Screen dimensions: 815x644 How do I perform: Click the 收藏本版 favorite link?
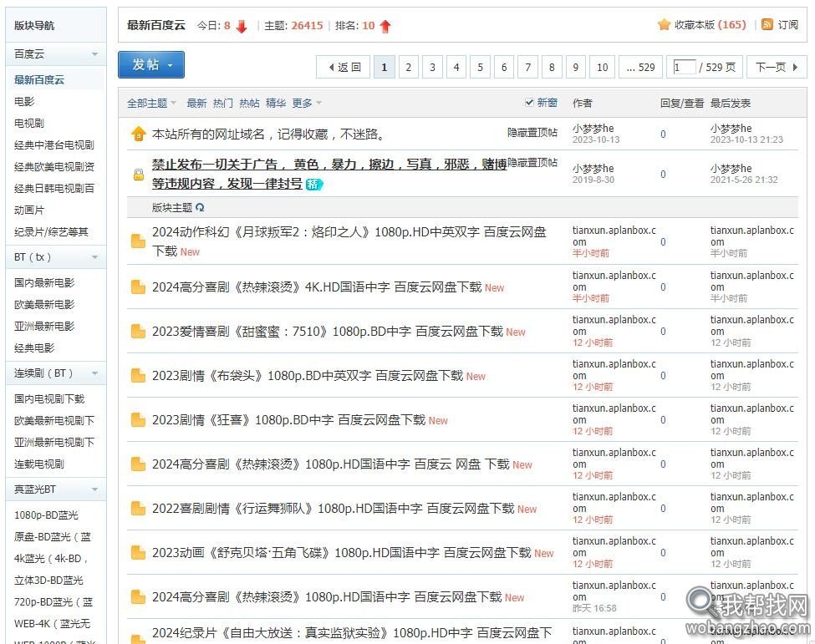coord(710,24)
